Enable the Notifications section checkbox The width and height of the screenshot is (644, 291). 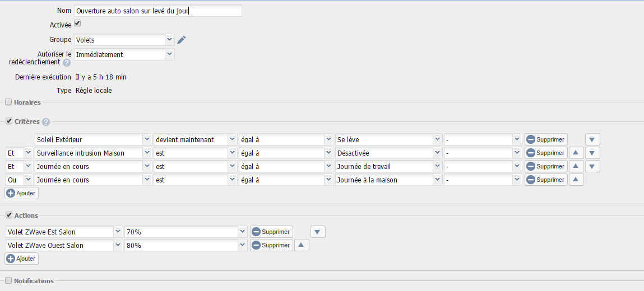click(x=8, y=280)
